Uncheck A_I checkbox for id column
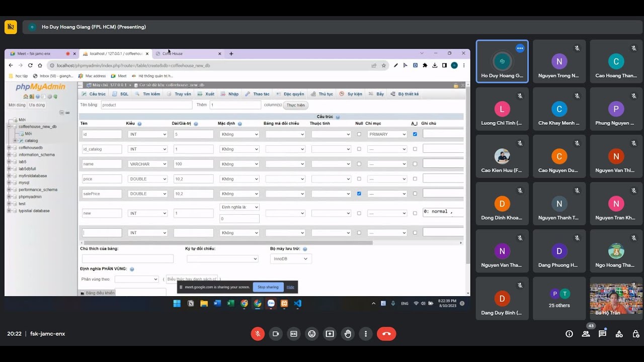This screenshot has width=644, height=362. [x=415, y=134]
